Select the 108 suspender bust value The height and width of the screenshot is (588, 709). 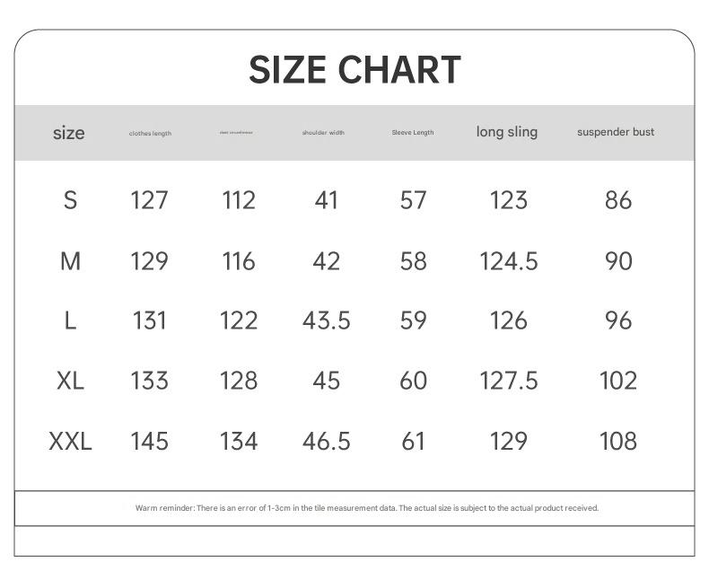(617, 441)
